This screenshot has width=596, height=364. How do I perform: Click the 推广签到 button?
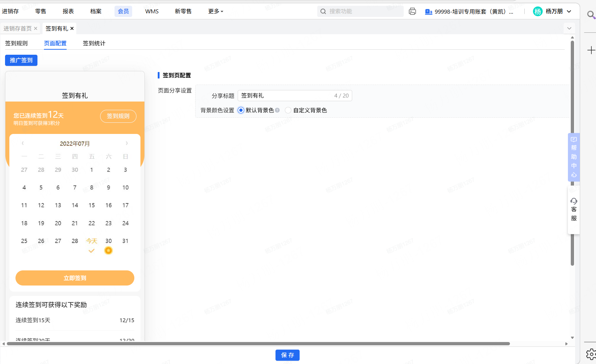pyautogui.click(x=21, y=60)
